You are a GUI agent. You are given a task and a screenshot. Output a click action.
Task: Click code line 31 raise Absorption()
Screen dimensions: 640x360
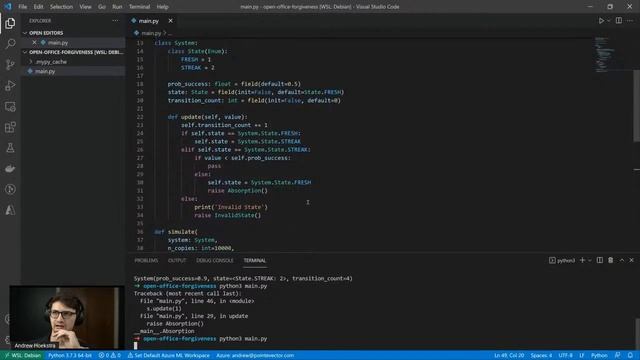click(x=238, y=191)
